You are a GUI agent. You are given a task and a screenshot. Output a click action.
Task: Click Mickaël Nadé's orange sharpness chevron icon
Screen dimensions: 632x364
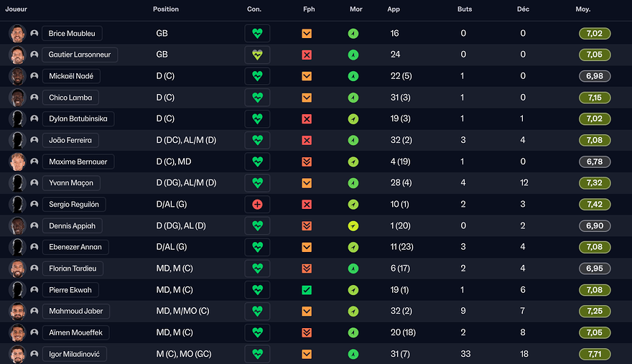pyautogui.click(x=307, y=76)
